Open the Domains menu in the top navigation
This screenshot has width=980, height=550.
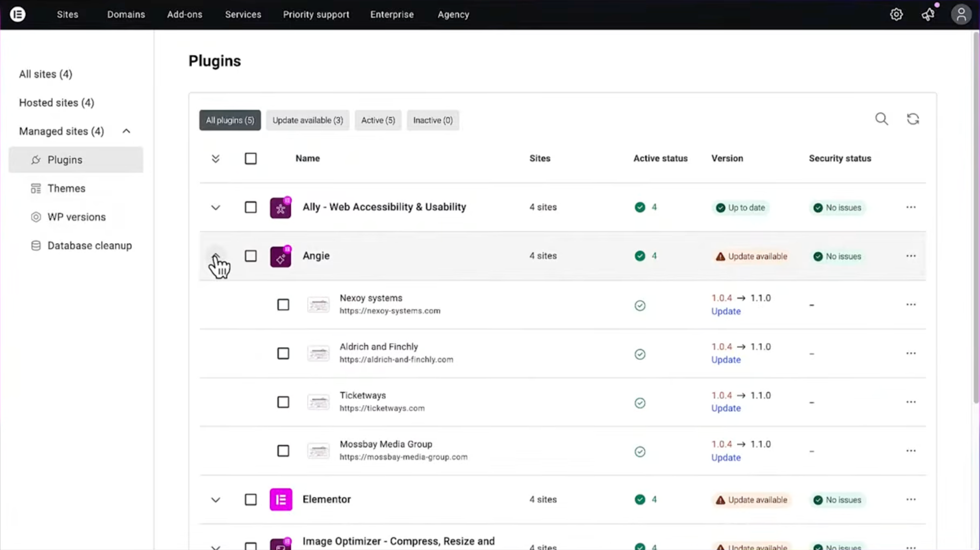tap(126, 14)
